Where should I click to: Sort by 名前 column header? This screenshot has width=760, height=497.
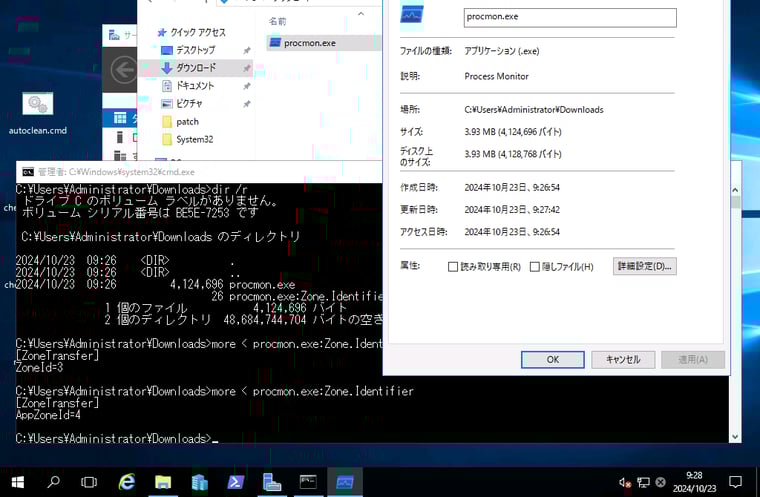pyautogui.click(x=277, y=21)
